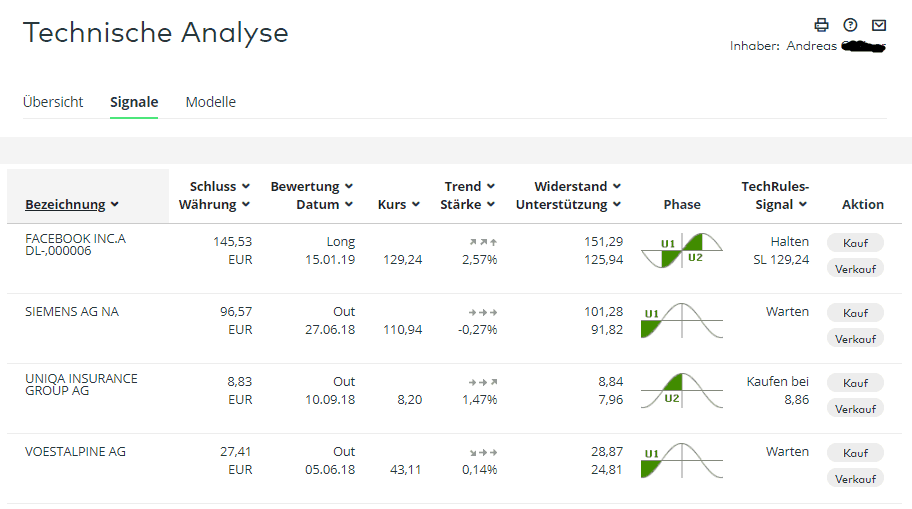The height and width of the screenshot is (509, 912).
Task: Click Voestalpine valuation date 05.06.18
Action: click(330, 469)
